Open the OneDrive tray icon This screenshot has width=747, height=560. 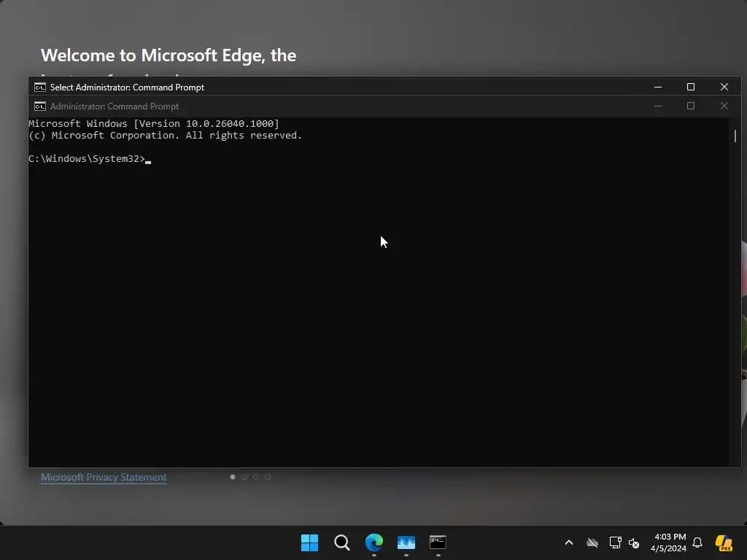pyautogui.click(x=592, y=542)
